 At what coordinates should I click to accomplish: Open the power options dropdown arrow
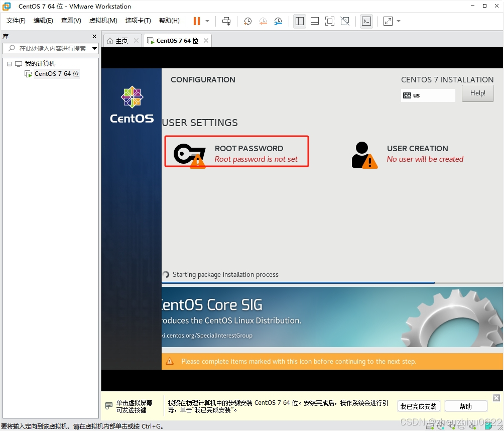207,21
